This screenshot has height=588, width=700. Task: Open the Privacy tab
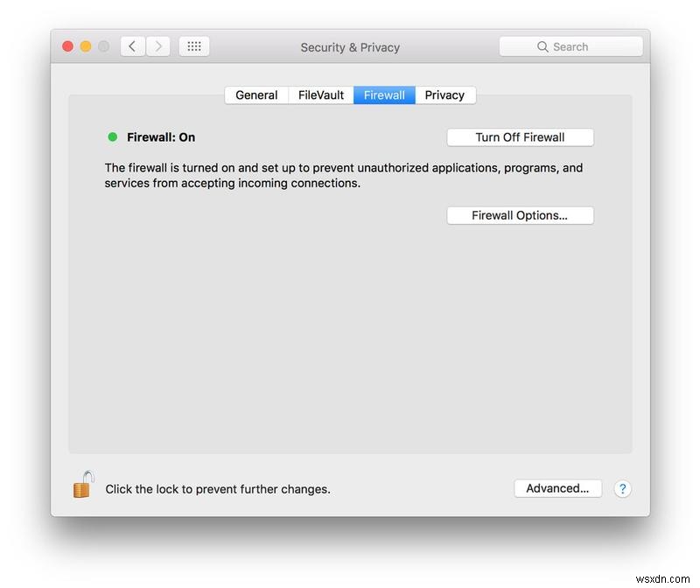[x=444, y=95]
